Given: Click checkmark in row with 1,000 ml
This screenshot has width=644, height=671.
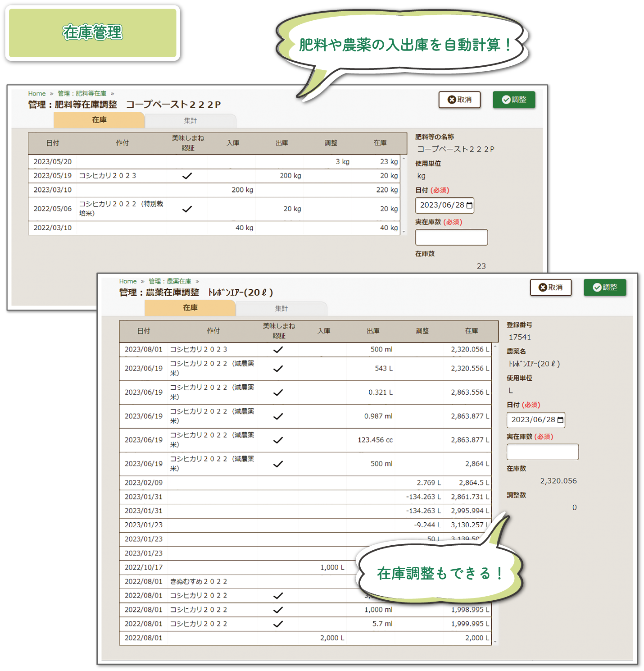Looking at the screenshot, I should click(x=278, y=610).
